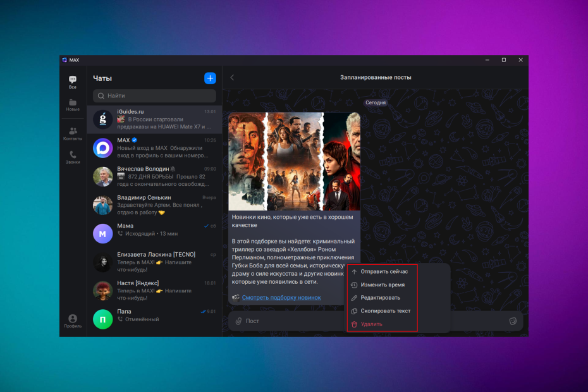588x392 pixels.
Task: Open the iGuides.ru chat row
Action: 154,119
